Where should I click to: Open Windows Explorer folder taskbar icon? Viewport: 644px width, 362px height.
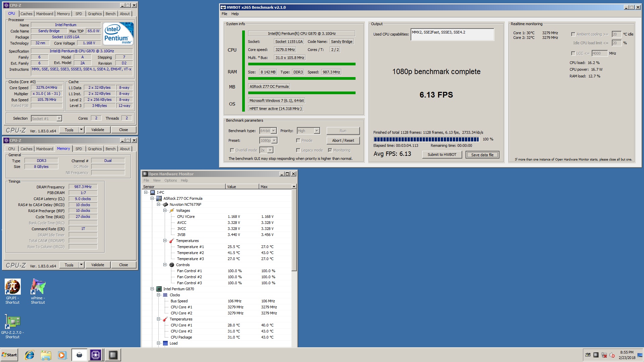(46, 355)
